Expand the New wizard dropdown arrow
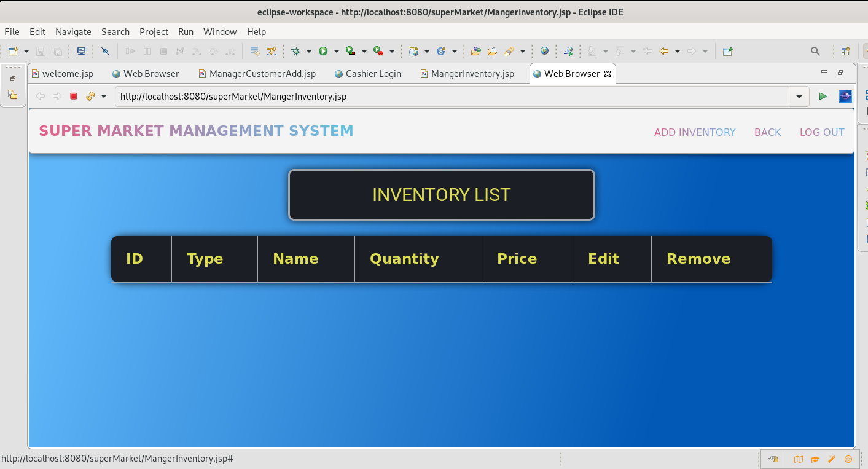Viewport: 868px width, 469px height. click(x=26, y=51)
